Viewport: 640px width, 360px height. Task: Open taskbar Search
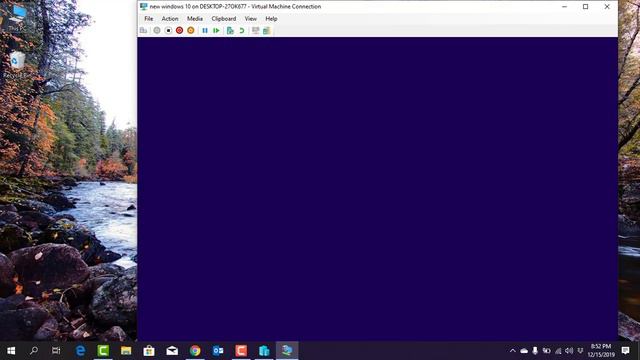(34, 351)
